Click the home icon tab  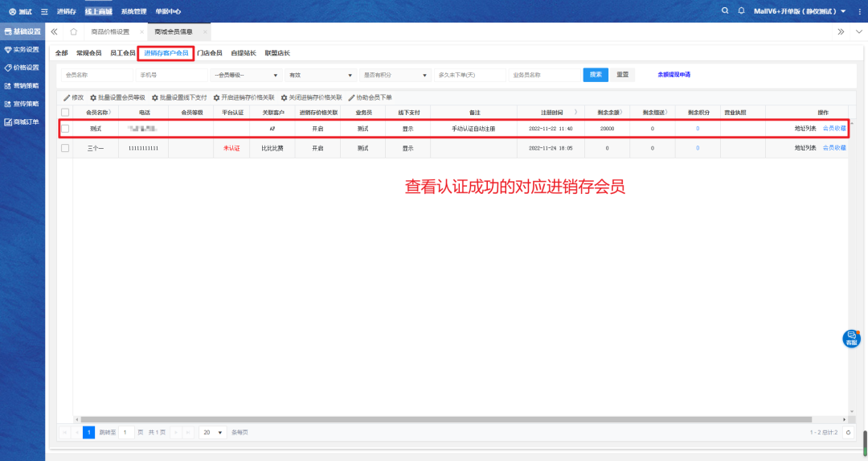tap(73, 31)
